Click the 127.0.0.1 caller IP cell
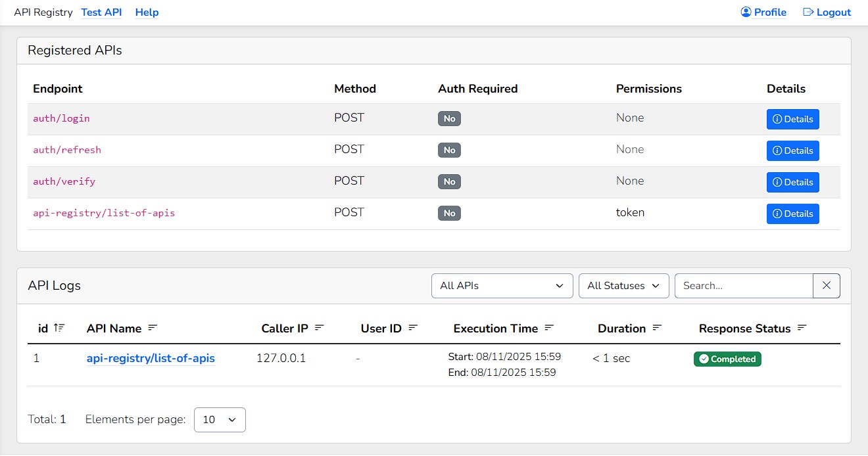Image resolution: width=868 pixels, height=456 pixels. (x=281, y=359)
